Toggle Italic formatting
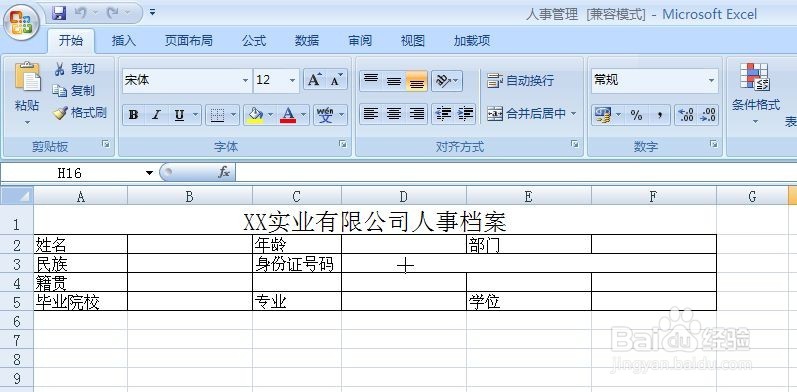This screenshot has width=797, height=392. tap(156, 115)
